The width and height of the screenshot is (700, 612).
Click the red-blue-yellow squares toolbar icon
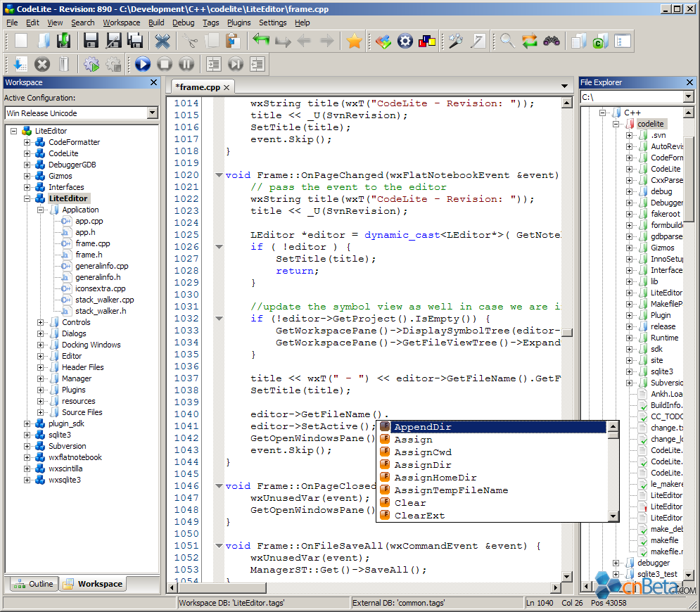(x=427, y=42)
